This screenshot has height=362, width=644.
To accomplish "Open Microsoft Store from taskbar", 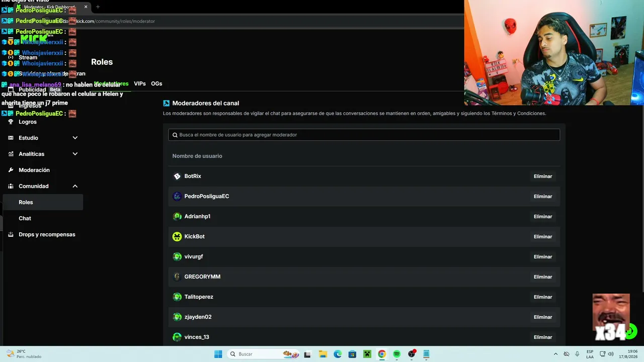I will (x=352, y=354).
